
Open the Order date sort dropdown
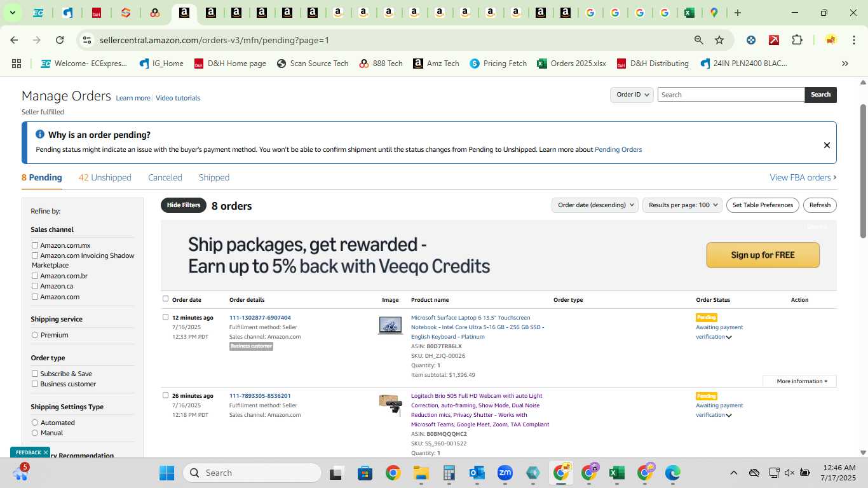click(x=595, y=205)
